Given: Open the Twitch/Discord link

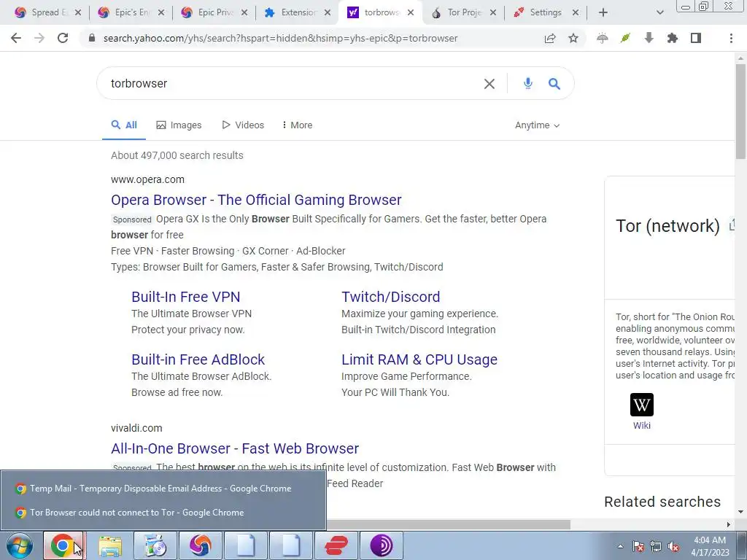Looking at the screenshot, I should pos(391,297).
